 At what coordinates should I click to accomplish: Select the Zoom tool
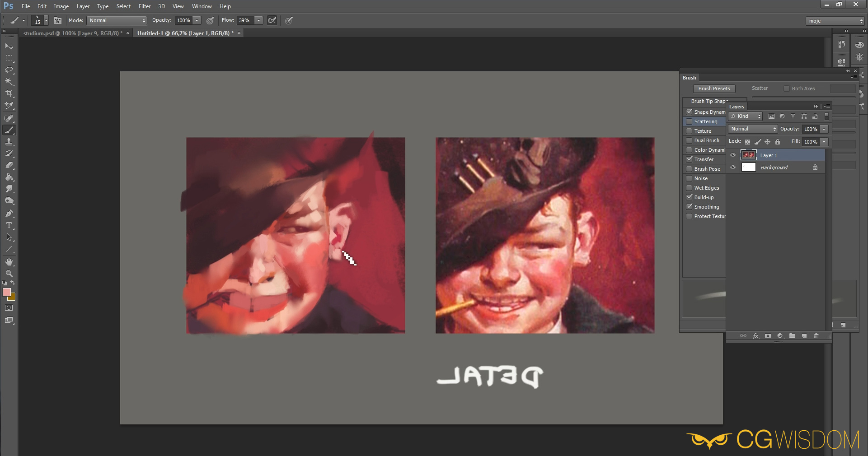pos(9,274)
